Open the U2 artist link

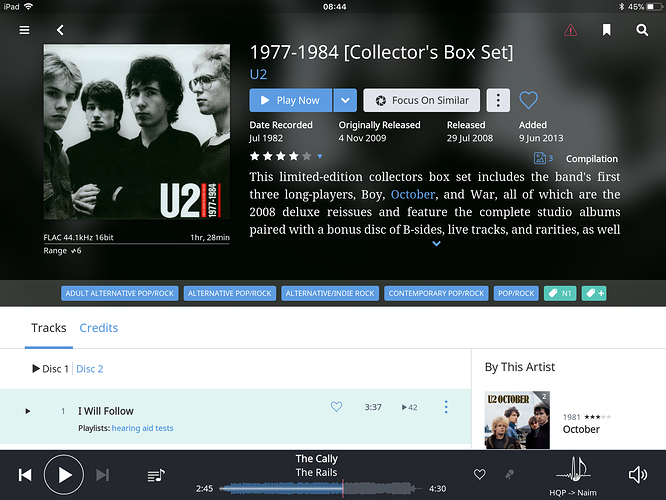[x=258, y=74]
